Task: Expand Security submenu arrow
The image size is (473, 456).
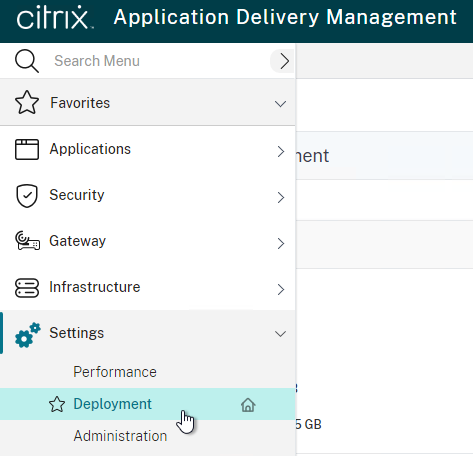Action: coord(281,198)
